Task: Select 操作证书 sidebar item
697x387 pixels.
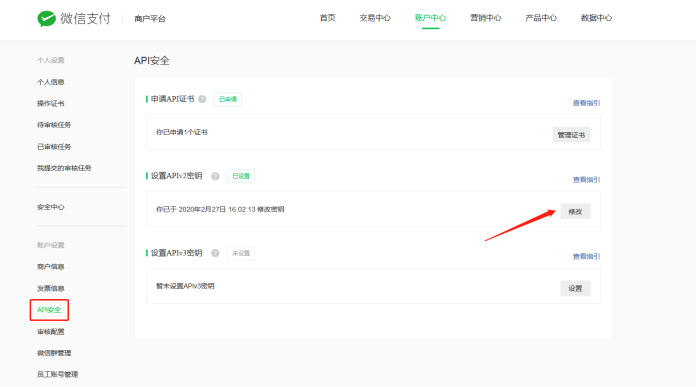Action: click(x=51, y=103)
